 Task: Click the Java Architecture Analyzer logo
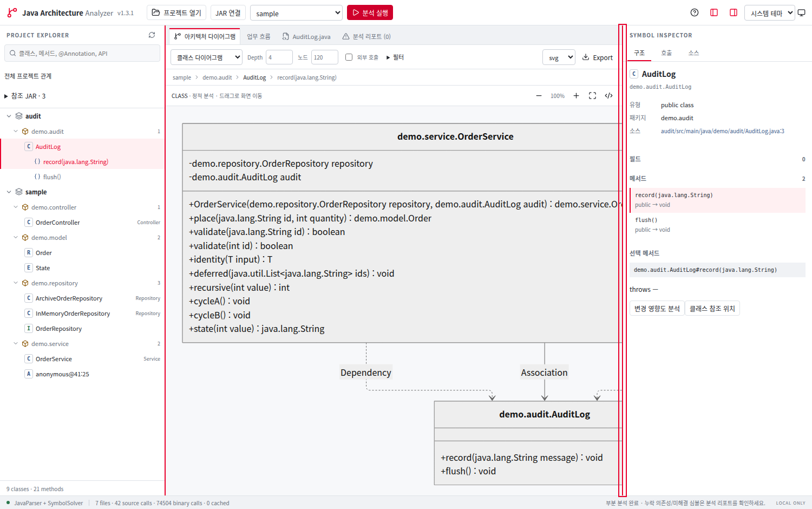12,12
